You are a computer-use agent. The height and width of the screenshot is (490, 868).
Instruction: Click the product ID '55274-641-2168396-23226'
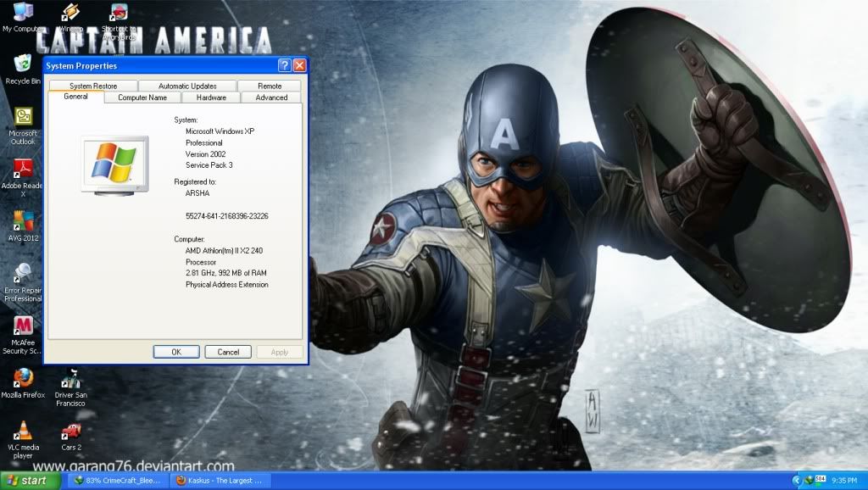pos(227,216)
